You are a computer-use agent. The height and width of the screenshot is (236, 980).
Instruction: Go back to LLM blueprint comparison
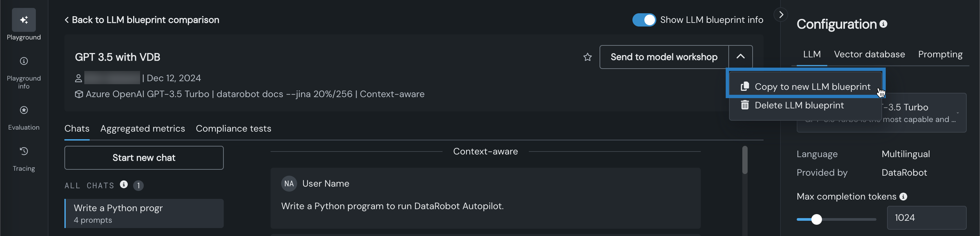click(141, 20)
